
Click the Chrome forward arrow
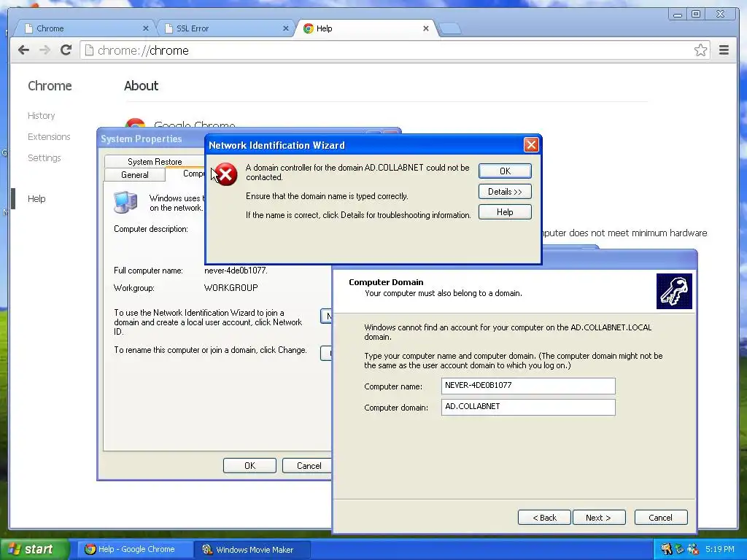(44, 50)
